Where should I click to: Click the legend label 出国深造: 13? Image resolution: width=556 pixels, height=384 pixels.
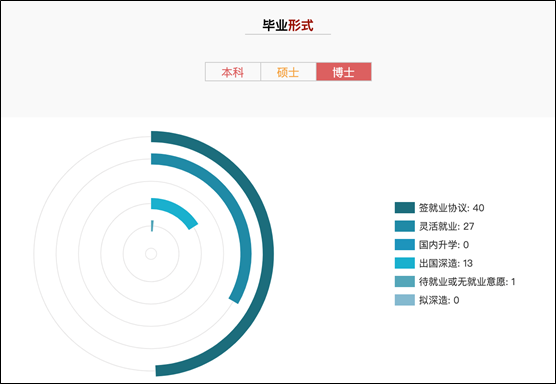pyautogui.click(x=446, y=263)
